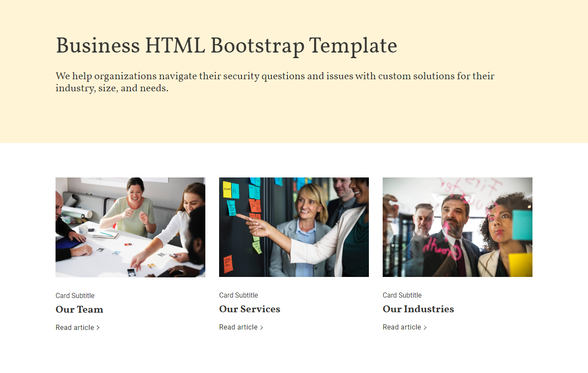Click the chevron arrow beside Our Services' Read article

262,327
